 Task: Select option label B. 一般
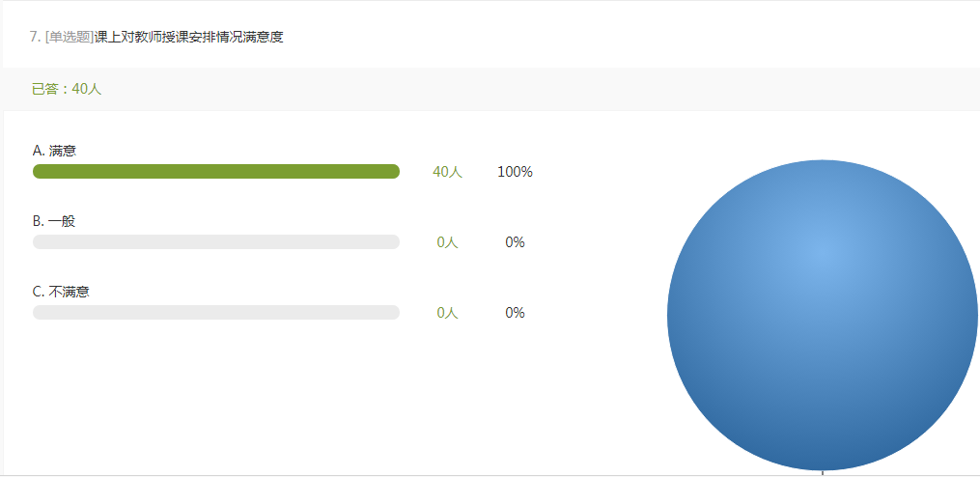tap(54, 221)
